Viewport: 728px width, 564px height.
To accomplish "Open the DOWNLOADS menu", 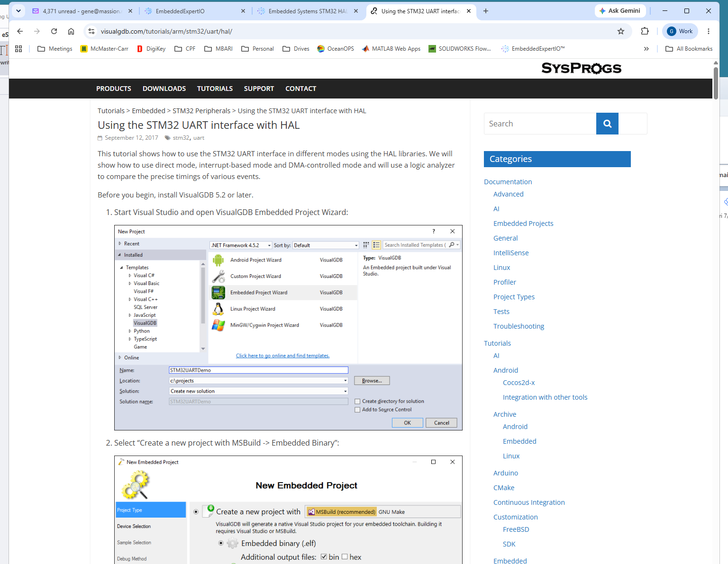I will [x=164, y=89].
